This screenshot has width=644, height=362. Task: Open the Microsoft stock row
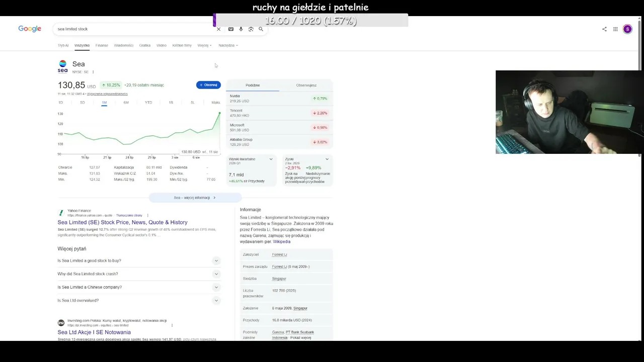(279, 128)
